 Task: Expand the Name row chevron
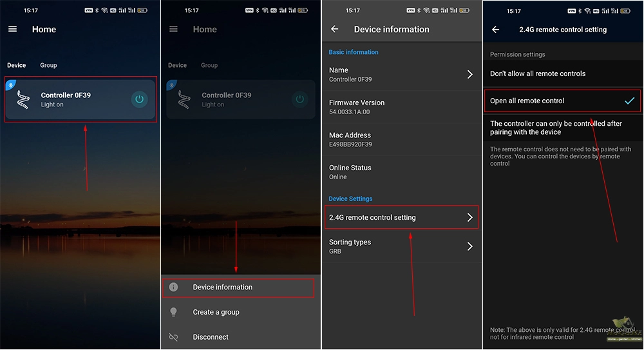[469, 75]
